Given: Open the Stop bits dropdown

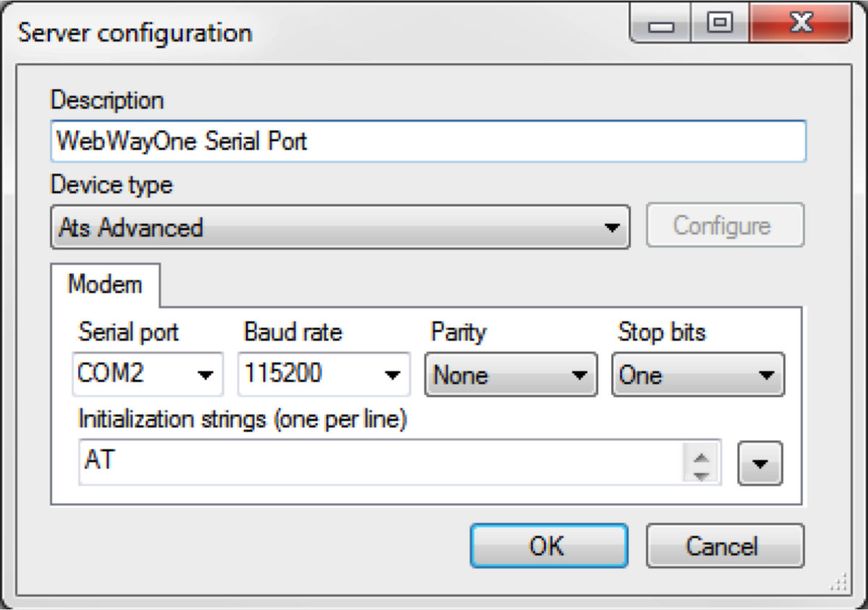Looking at the screenshot, I should (698, 375).
